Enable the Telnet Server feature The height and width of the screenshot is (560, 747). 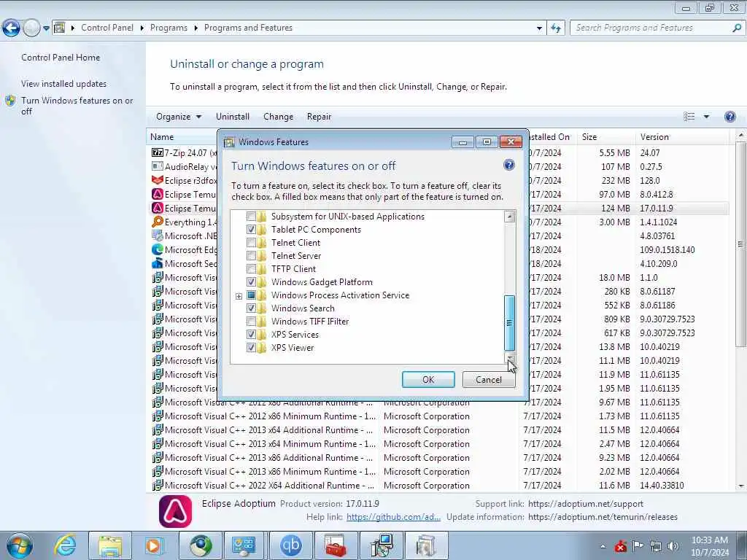click(x=251, y=256)
